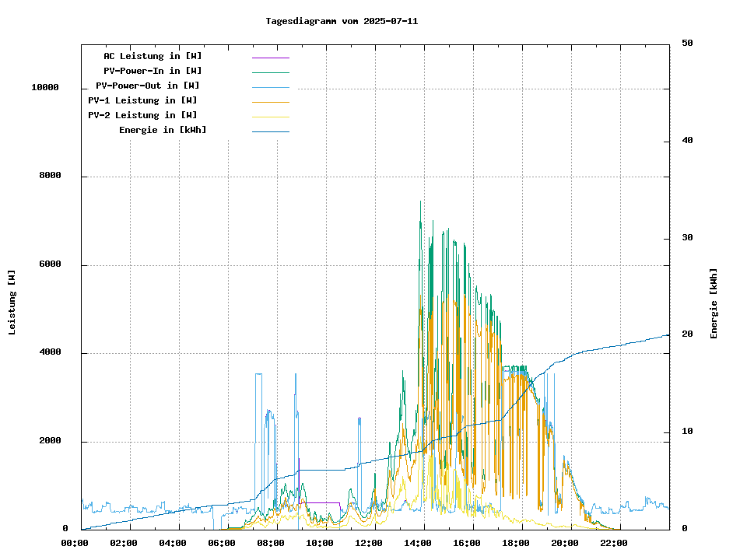Select the 30 tick on energy axis
The image size is (747, 560).
tap(687, 237)
